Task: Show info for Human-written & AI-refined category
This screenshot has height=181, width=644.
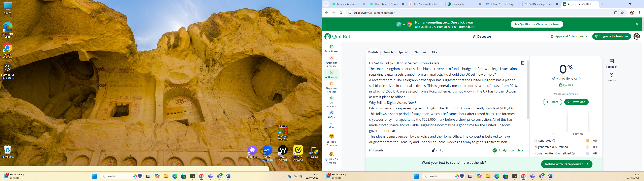Action: click(574, 153)
